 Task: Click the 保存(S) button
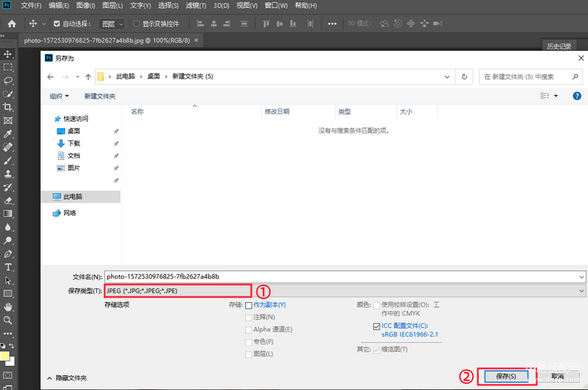point(506,377)
